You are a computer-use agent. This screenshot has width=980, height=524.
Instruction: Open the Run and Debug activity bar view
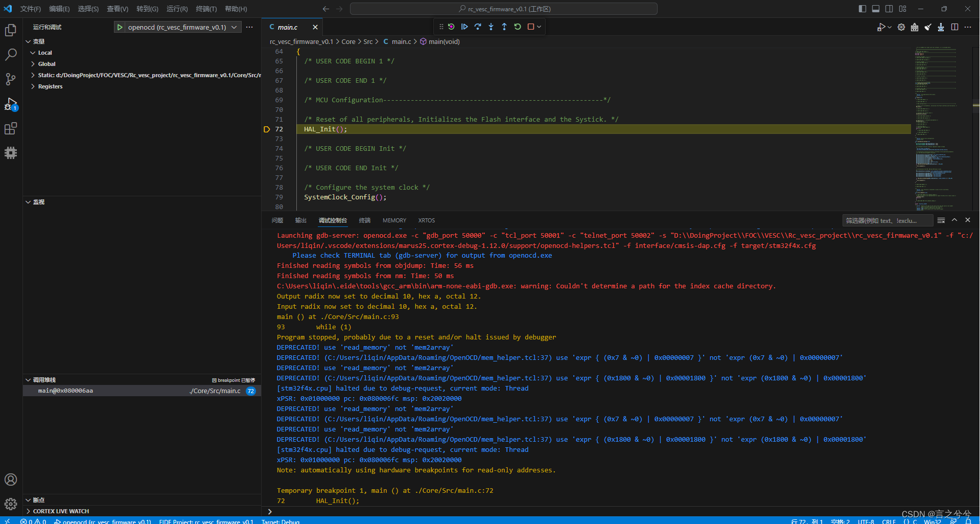coord(11,104)
